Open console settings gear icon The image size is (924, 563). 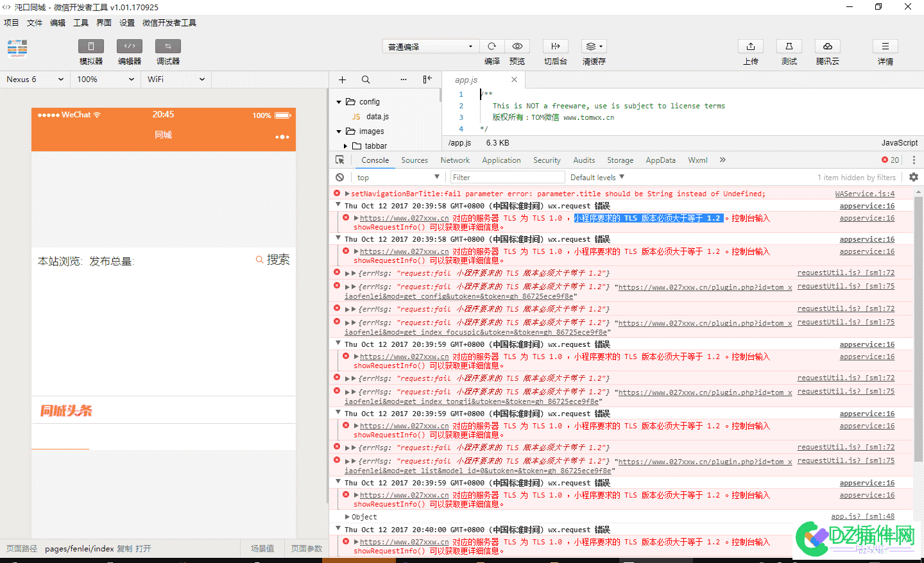point(914,178)
